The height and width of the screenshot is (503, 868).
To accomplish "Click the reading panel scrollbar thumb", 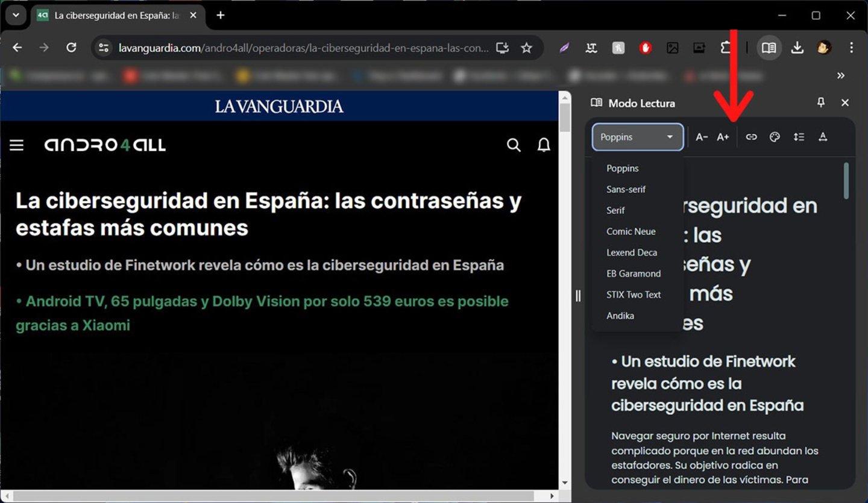I will [x=846, y=181].
